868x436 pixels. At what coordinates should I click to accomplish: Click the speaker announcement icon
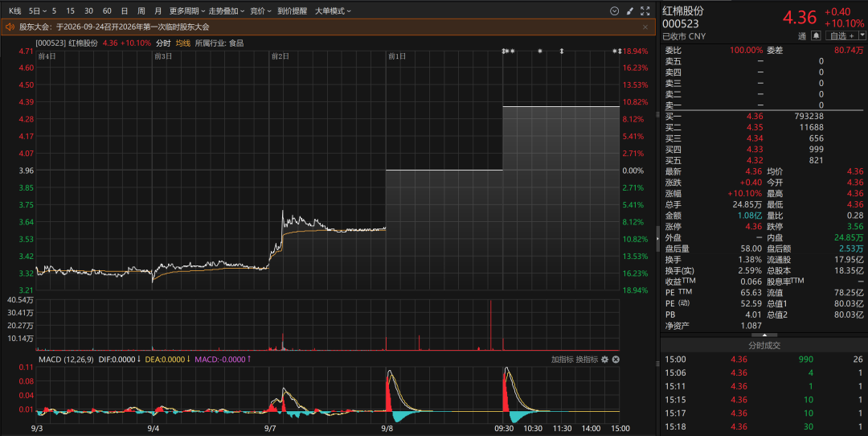coord(10,27)
